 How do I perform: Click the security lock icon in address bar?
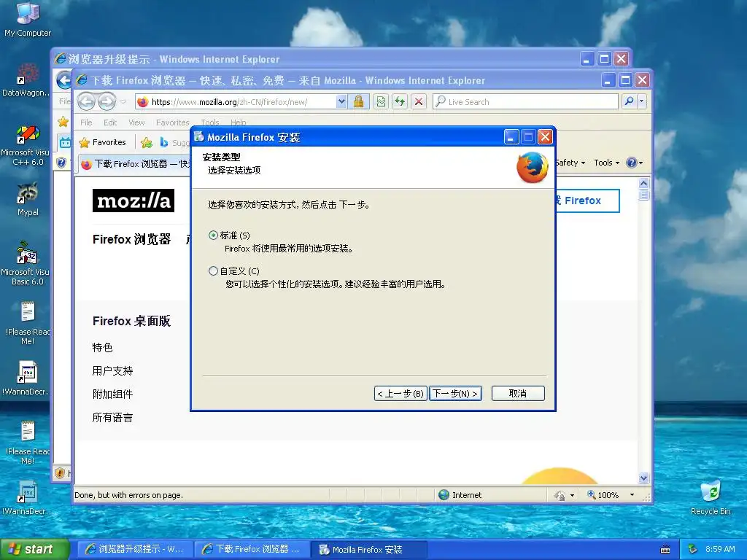point(358,101)
